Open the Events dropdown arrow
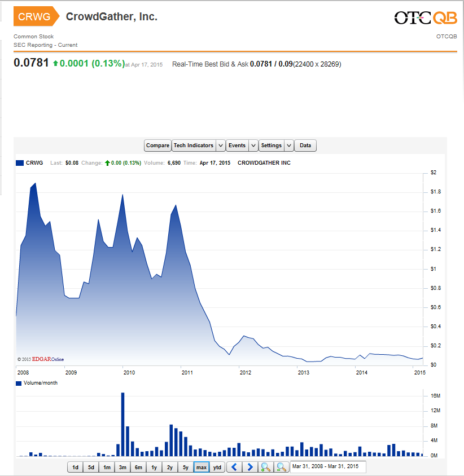The width and height of the screenshot is (464, 476). coord(253,146)
